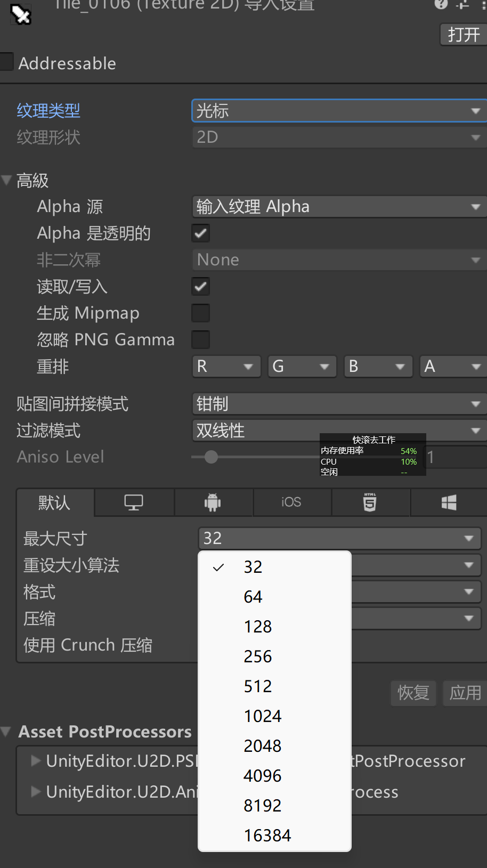This screenshot has width=487, height=868.
Task: Switch to the standalone desktop monitor tab
Action: point(134,502)
